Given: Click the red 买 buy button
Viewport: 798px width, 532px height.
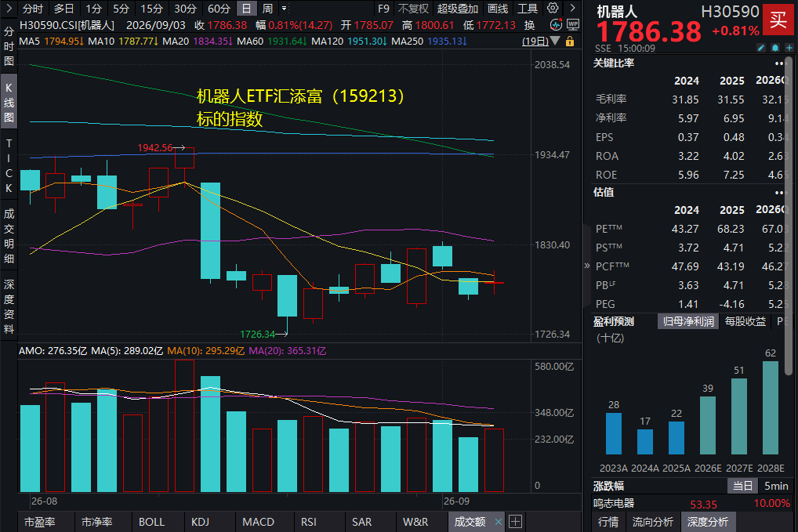Looking at the screenshot, I should (x=778, y=20).
